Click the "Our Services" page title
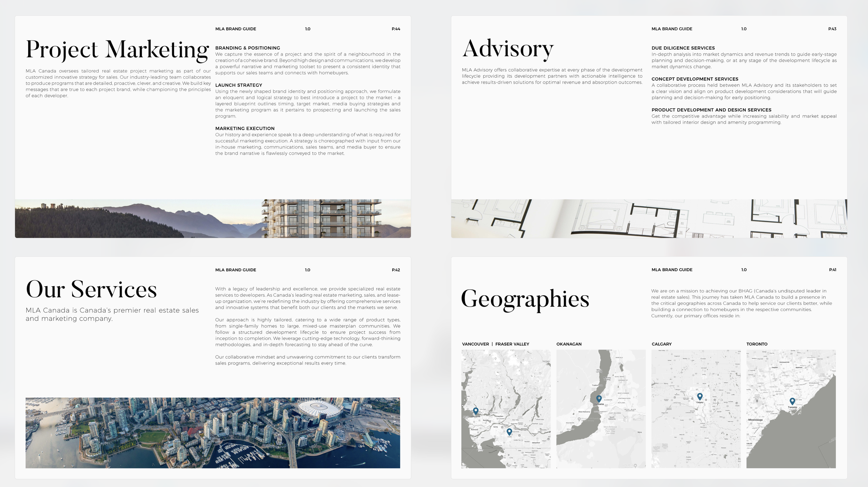 coord(91,290)
